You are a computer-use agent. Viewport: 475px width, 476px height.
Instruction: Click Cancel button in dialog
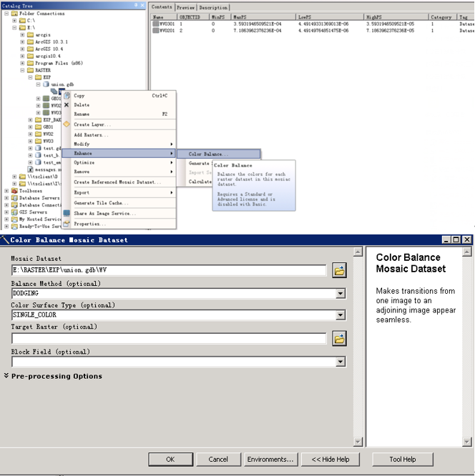(x=218, y=459)
